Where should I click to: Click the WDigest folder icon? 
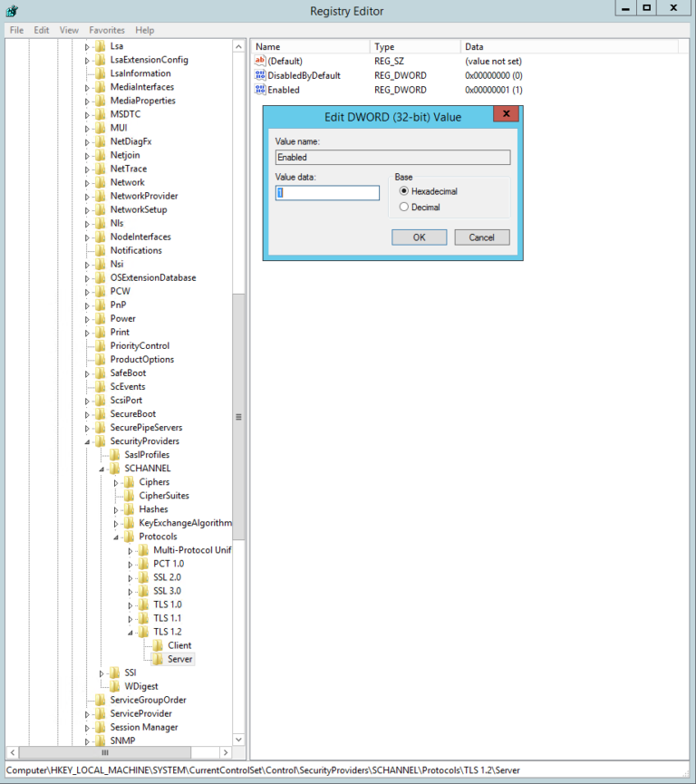point(114,686)
